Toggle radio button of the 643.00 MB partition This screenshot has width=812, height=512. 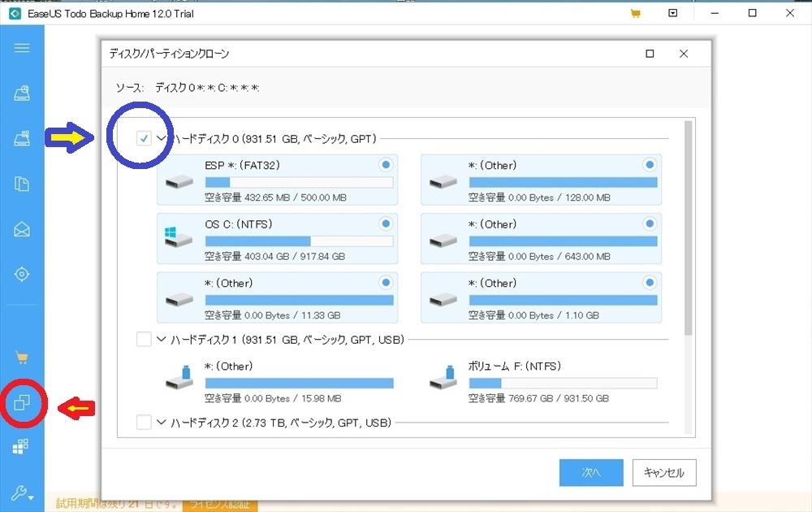650,223
